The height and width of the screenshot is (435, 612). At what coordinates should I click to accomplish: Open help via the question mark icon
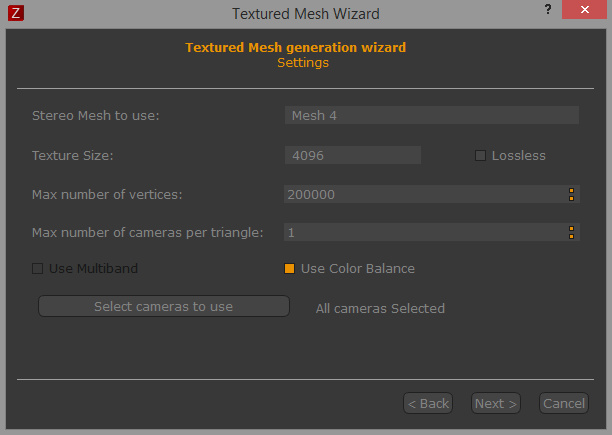pyautogui.click(x=548, y=9)
